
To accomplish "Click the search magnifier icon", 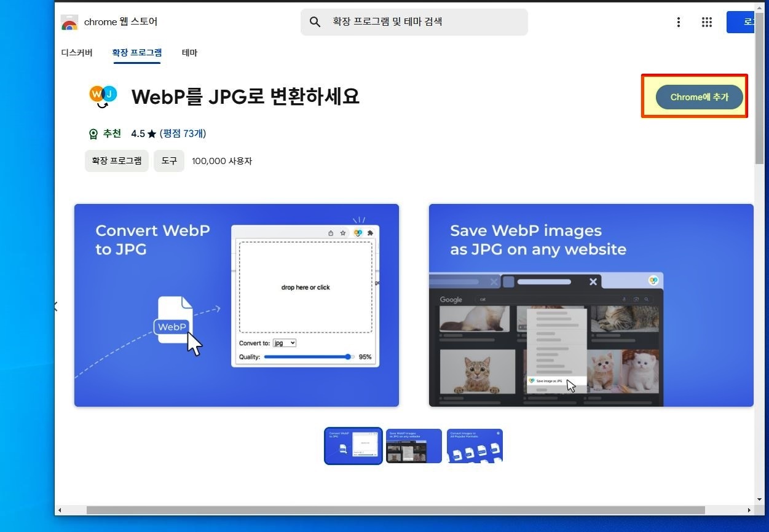I will point(315,22).
